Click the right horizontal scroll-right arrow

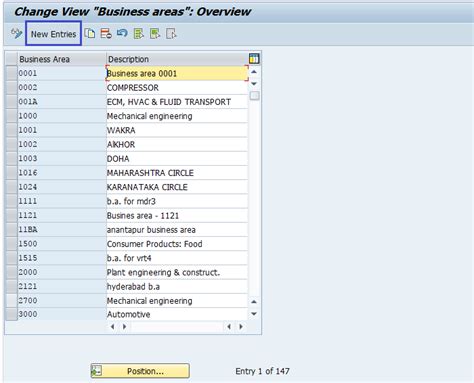(x=241, y=326)
